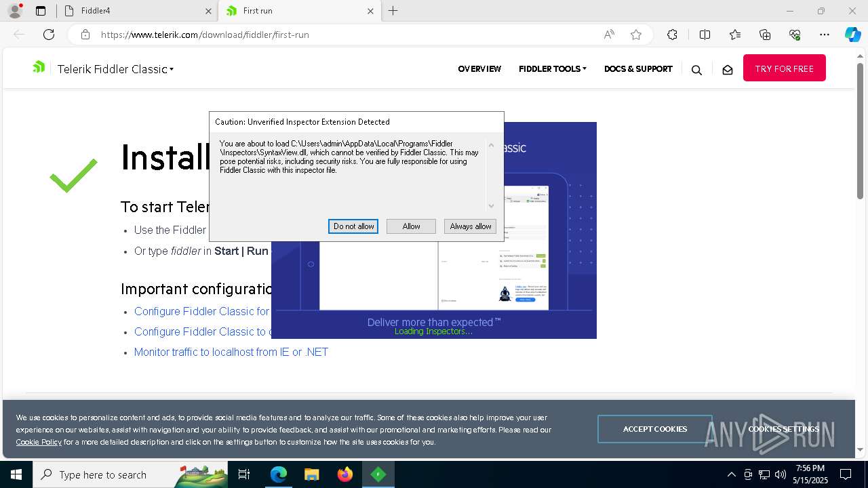Image resolution: width=868 pixels, height=488 pixels.
Task: Close the Fiddler4 tab
Action: pyautogui.click(x=208, y=11)
